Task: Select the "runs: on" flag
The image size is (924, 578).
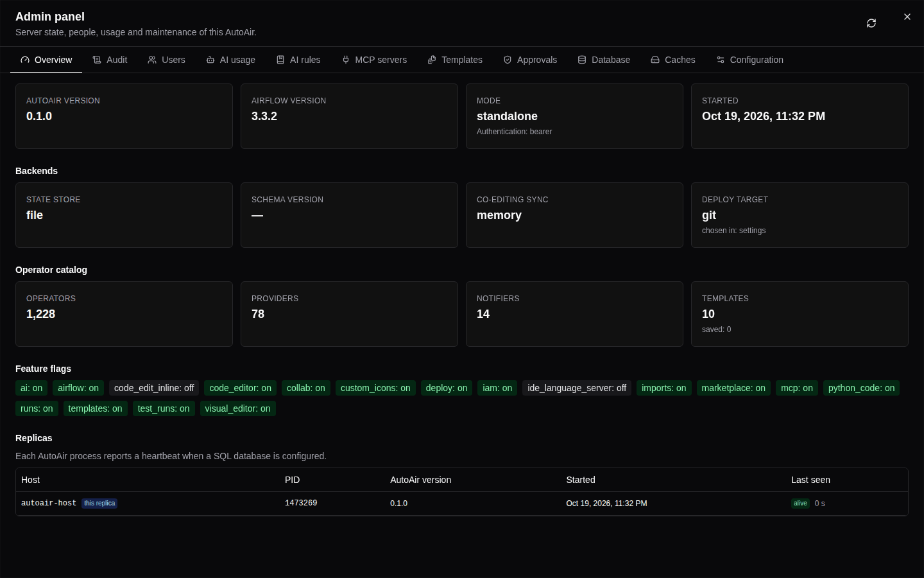Action: pos(37,408)
